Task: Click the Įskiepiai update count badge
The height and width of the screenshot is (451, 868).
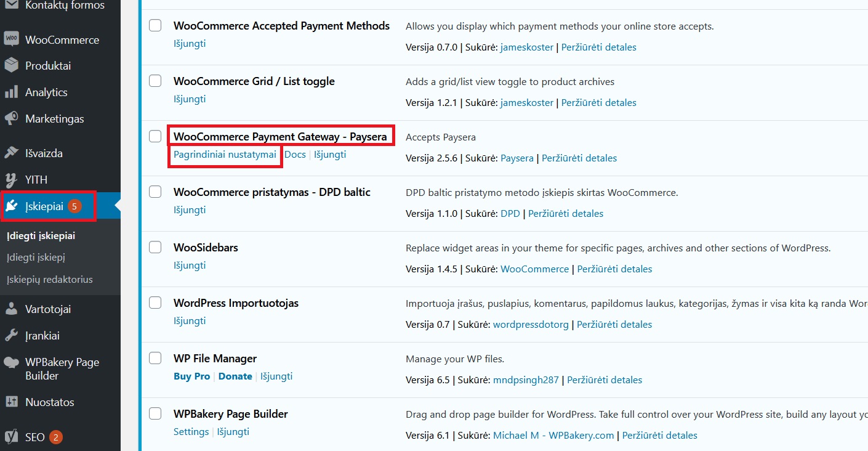Action: (74, 206)
